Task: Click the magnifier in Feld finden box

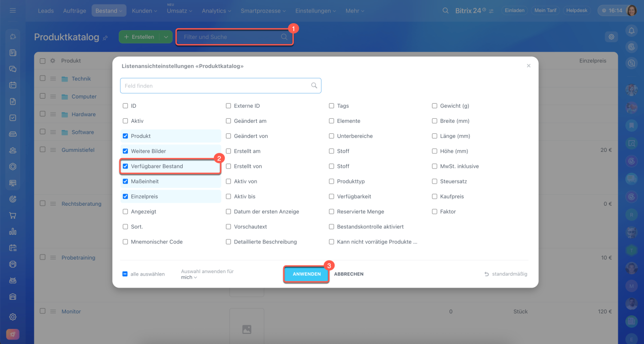Action: click(314, 85)
